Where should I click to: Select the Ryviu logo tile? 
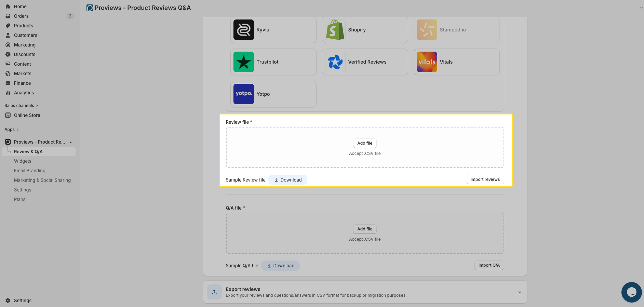[x=244, y=30]
